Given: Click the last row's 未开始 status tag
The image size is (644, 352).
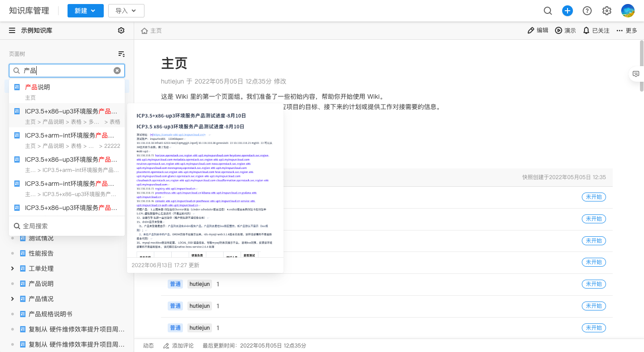Looking at the screenshot, I should click(x=594, y=328).
